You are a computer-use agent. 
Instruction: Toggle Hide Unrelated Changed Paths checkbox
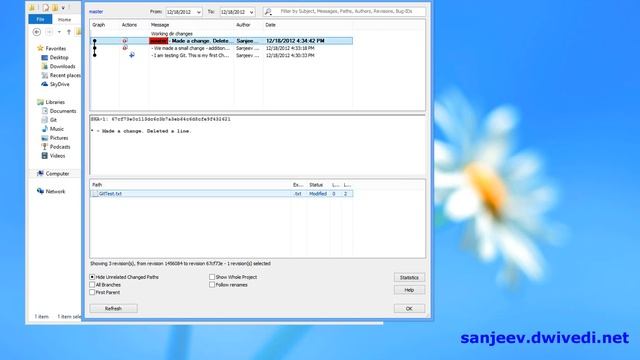92,277
